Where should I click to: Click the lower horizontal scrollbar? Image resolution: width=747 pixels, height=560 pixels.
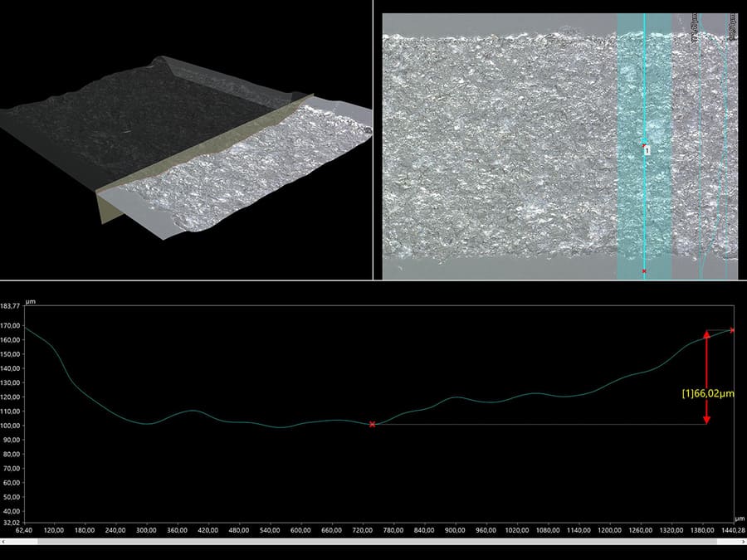tap(373, 543)
